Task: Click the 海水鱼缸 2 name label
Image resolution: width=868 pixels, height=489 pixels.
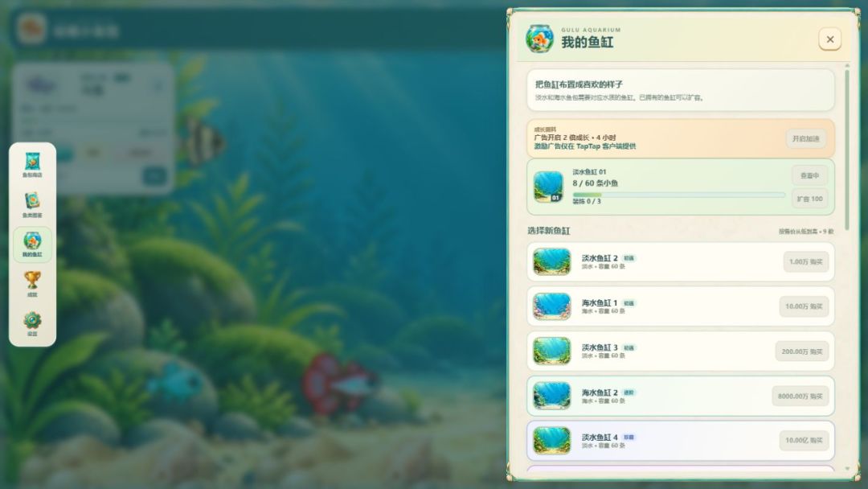Action: 600,392
